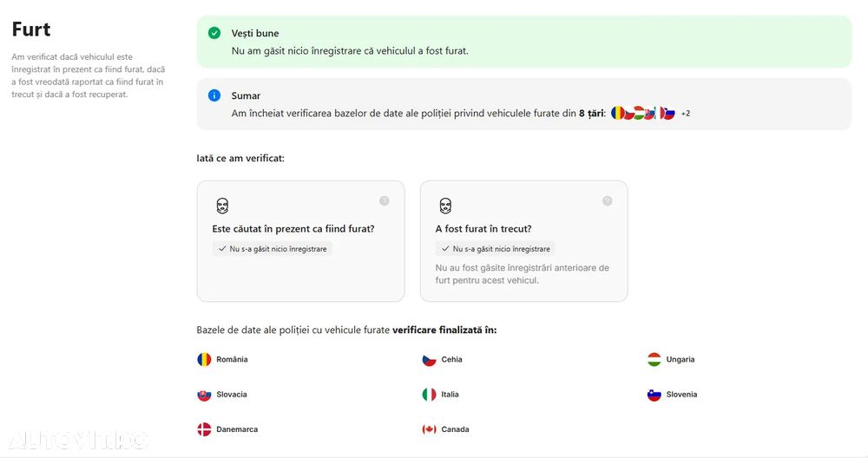Click the green checkmark icon beside Vești bune
The height and width of the screenshot is (458, 868).
[214, 33]
